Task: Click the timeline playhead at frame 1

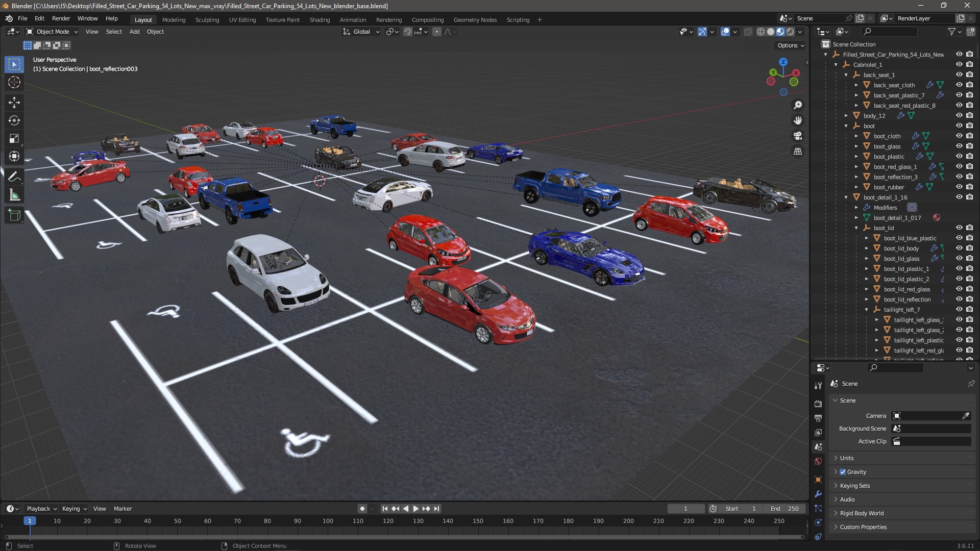Action: pyautogui.click(x=30, y=521)
